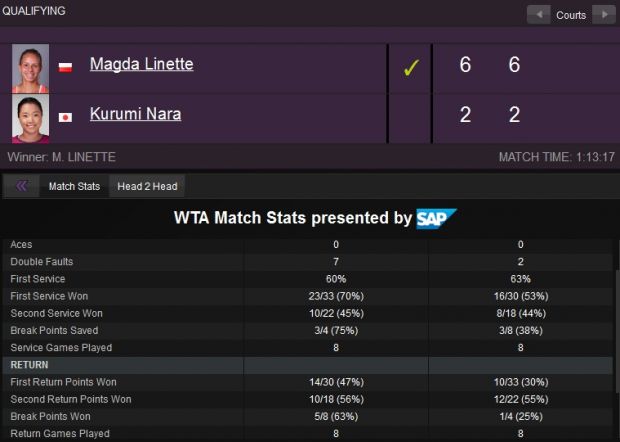Open Kurumi Nara player profile link
620x442 pixels.
point(135,114)
